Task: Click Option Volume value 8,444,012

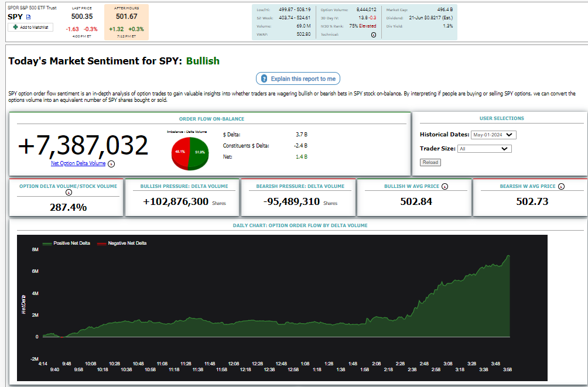Action: click(x=367, y=10)
